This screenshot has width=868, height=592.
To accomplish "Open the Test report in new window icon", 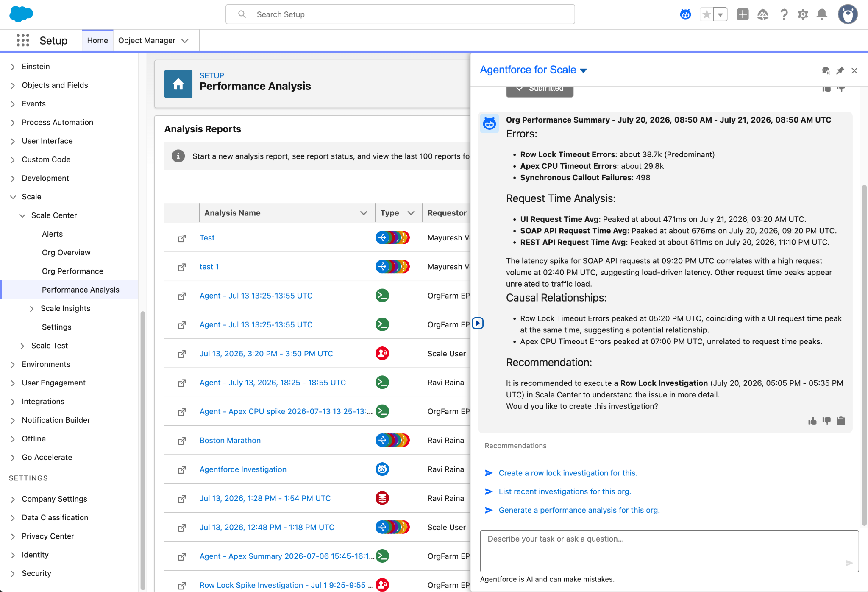I will coord(182,238).
